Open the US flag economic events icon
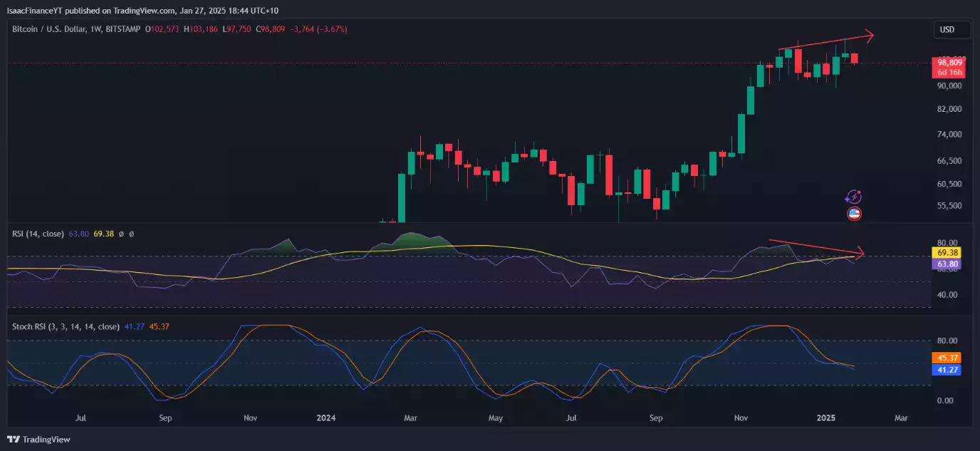 (x=853, y=214)
